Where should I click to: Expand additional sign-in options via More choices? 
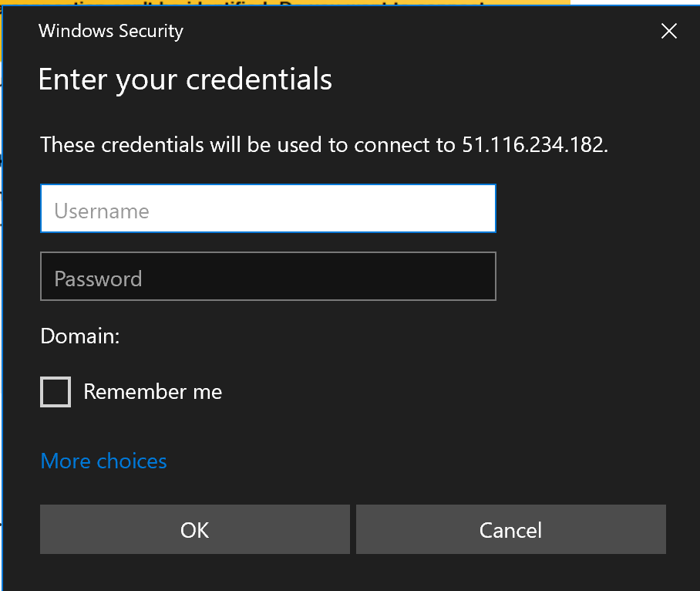click(x=103, y=461)
